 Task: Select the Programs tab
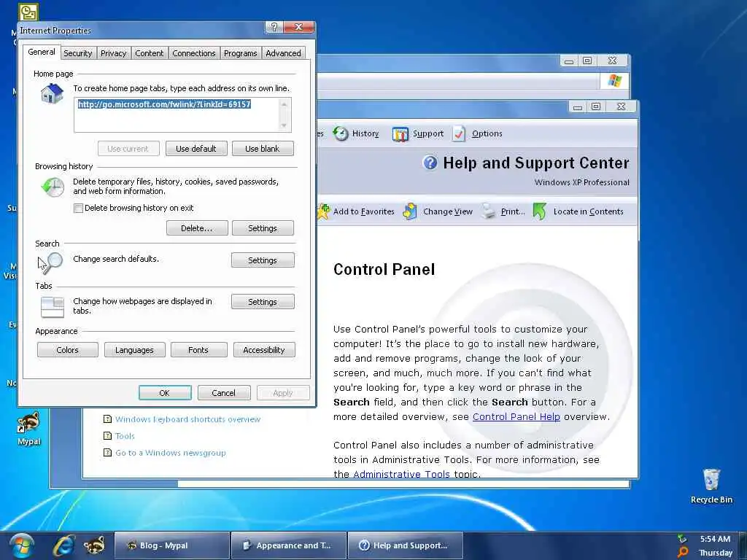241,53
